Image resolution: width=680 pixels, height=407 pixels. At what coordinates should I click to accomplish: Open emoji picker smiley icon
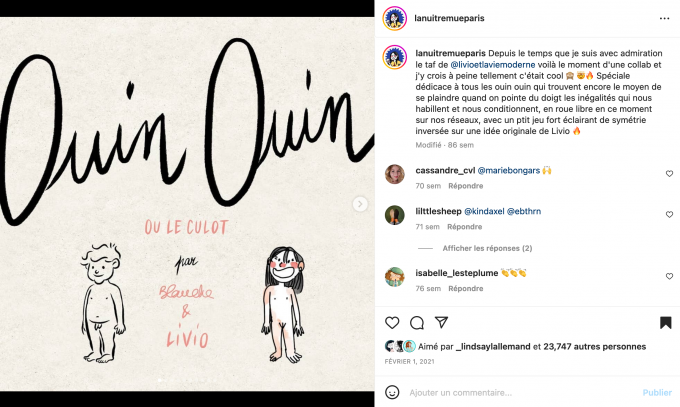392,392
